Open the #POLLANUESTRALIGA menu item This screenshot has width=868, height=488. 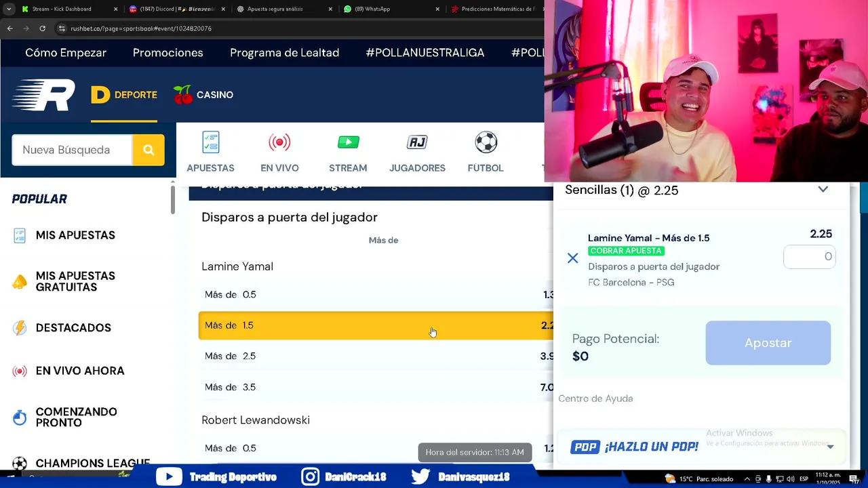(x=425, y=53)
